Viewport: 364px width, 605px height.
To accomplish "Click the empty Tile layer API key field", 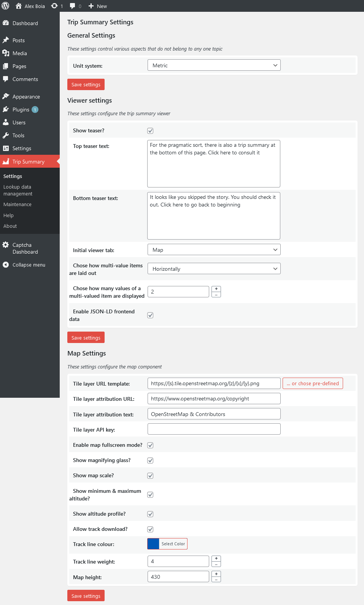I will [x=214, y=429].
